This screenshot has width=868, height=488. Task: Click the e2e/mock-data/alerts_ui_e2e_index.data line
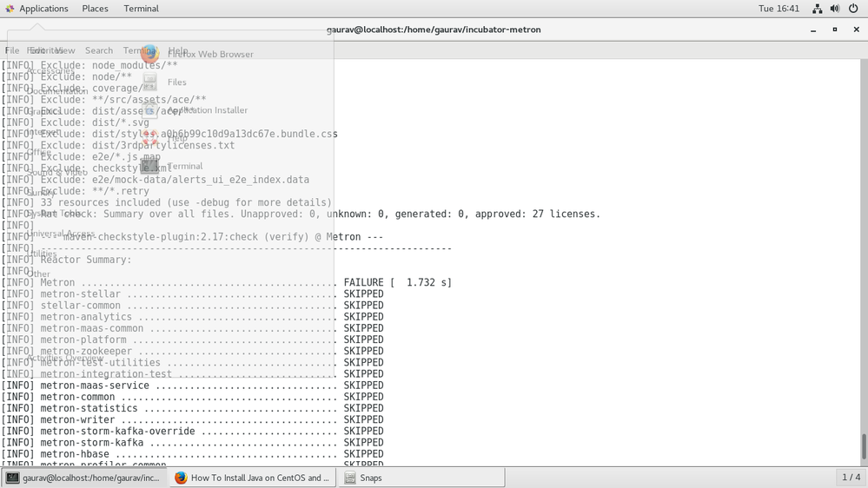coord(156,180)
